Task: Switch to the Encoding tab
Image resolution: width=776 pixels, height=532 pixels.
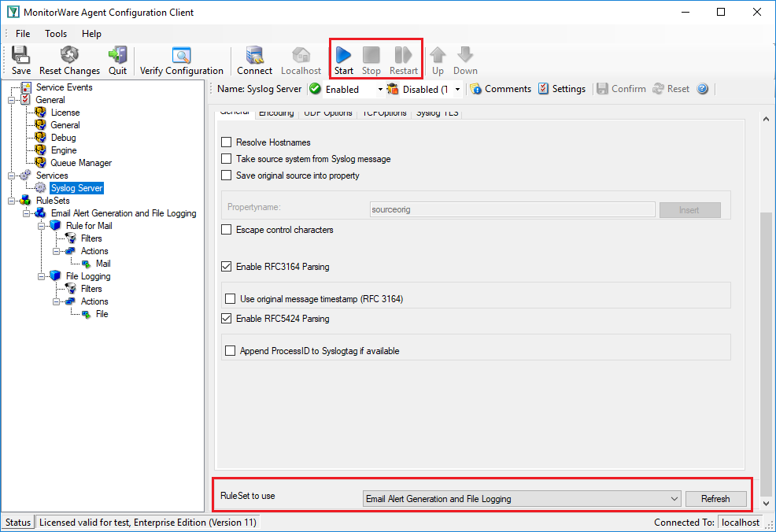Action: (x=277, y=113)
